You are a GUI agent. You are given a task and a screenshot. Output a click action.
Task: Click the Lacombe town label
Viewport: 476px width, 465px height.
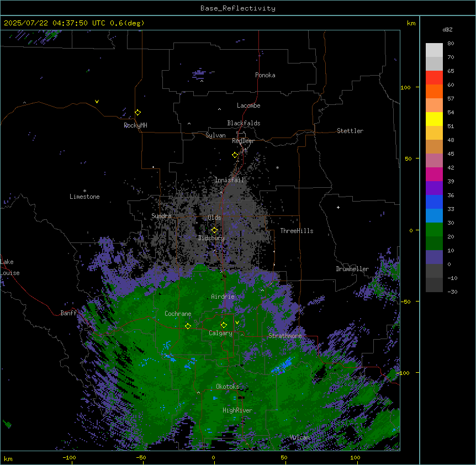[248, 105]
